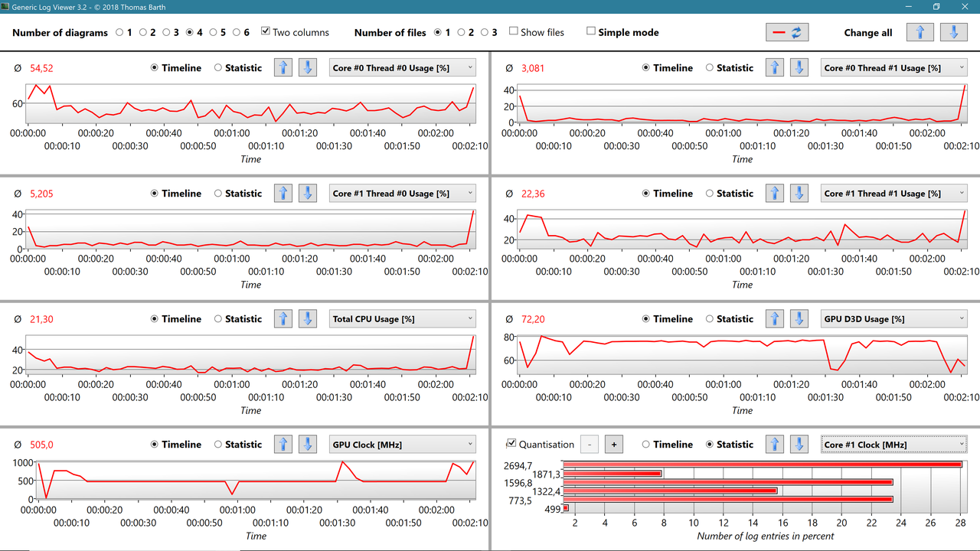Click the Change all label
The height and width of the screenshot is (551, 980).
867,32
